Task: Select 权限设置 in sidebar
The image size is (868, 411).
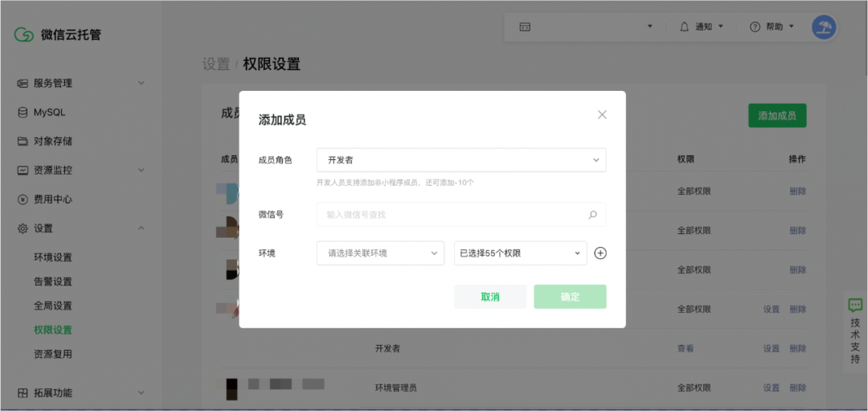Action: click(53, 330)
